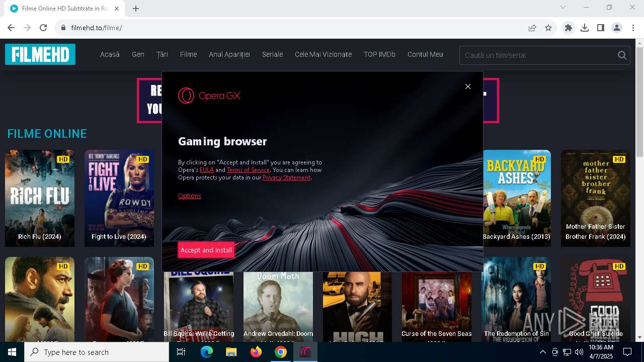Click the FILME ONLINE heading
This screenshot has width=644, height=362.
pyautogui.click(x=47, y=134)
